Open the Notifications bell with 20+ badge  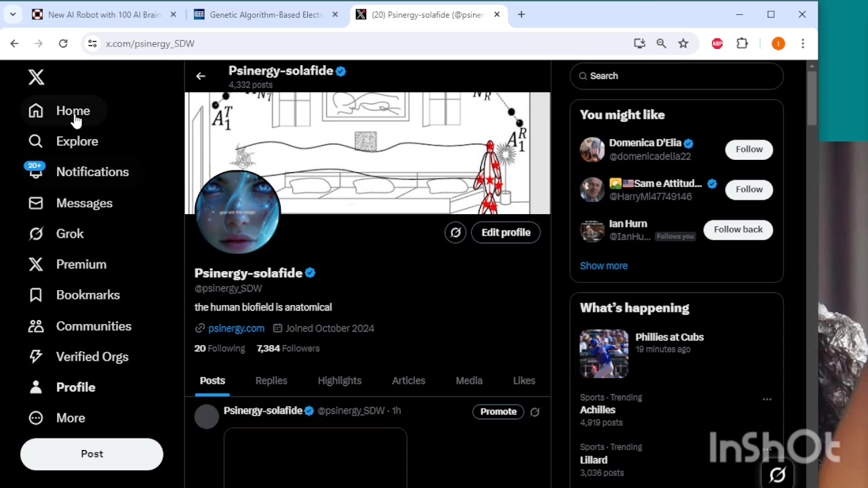(36, 172)
